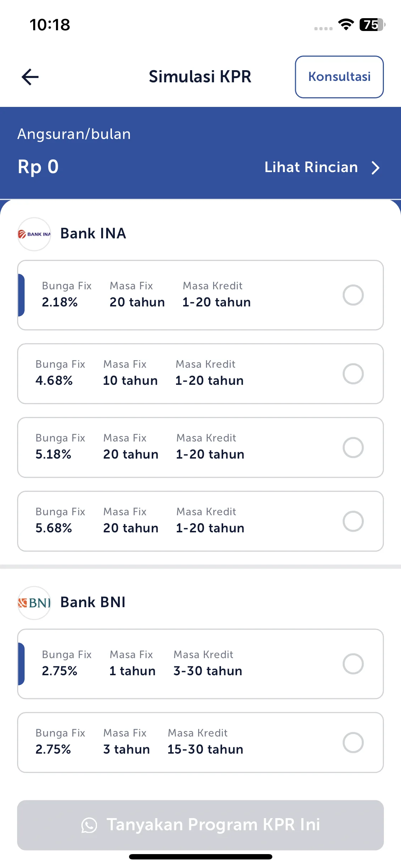This screenshot has width=401, height=868.
Task: Tap the Wi-Fi status icon
Action: (346, 25)
